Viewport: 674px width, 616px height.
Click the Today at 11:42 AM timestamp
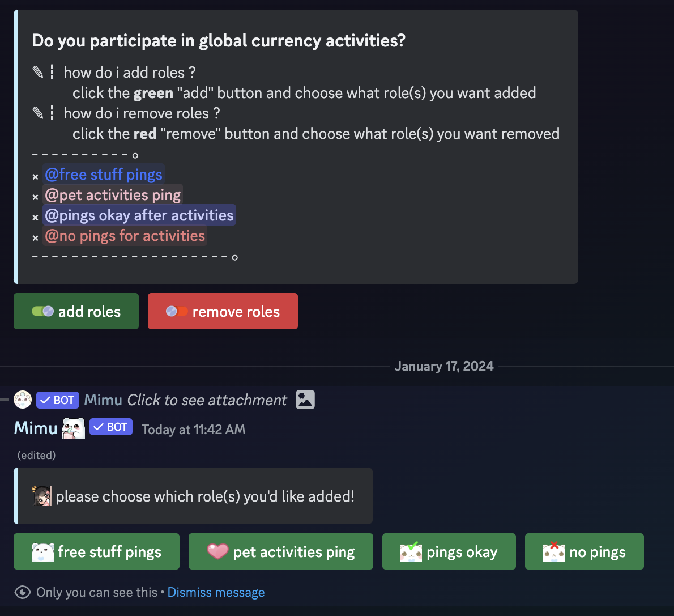click(x=194, y=430)
